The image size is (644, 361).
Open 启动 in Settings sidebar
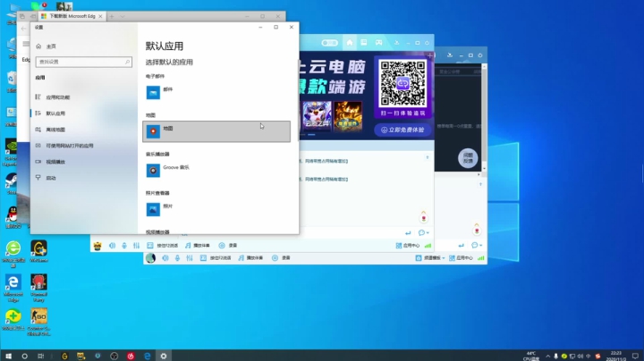click(x=46, y=178)
